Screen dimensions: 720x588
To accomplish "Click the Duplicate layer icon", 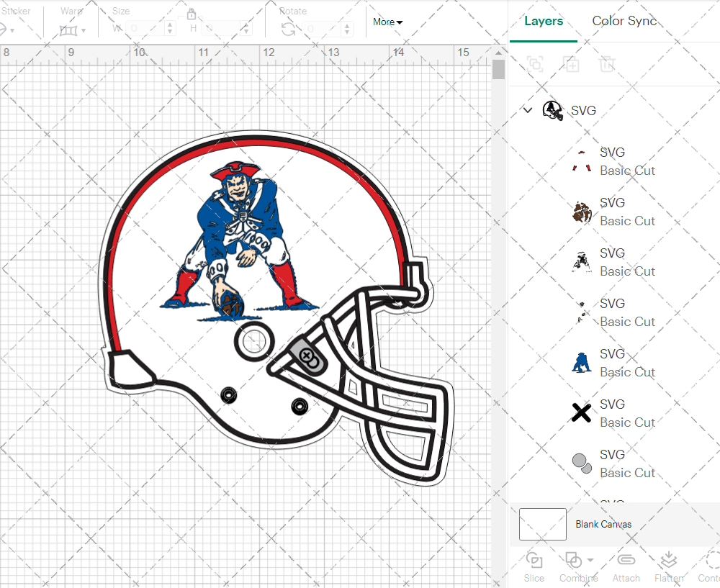I will pos(571,64).
